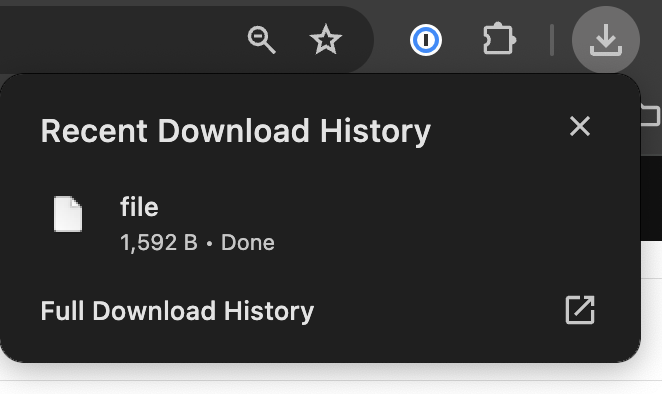The image size is (662, 394).
Task: Bookmark this page with the star icon
Action: (326, 40)
